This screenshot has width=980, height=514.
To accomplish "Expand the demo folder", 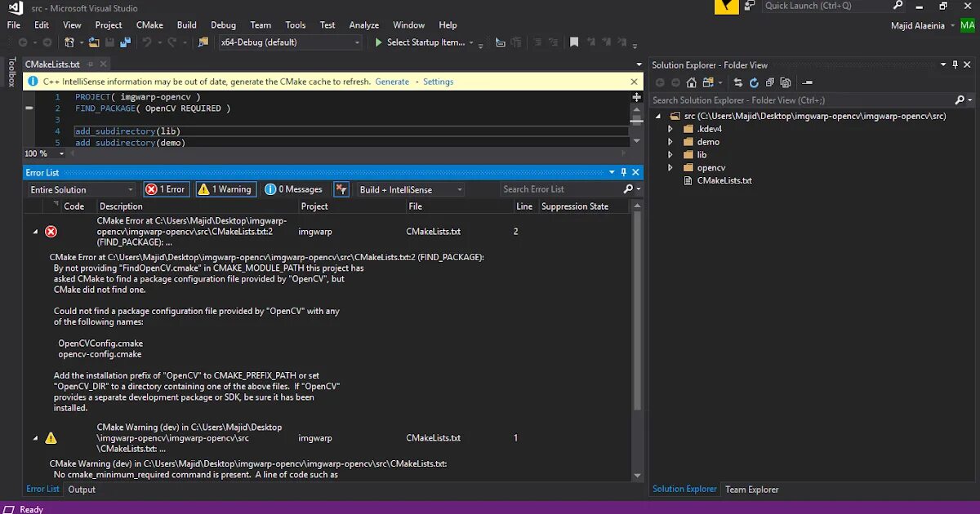I will (670, 142).
